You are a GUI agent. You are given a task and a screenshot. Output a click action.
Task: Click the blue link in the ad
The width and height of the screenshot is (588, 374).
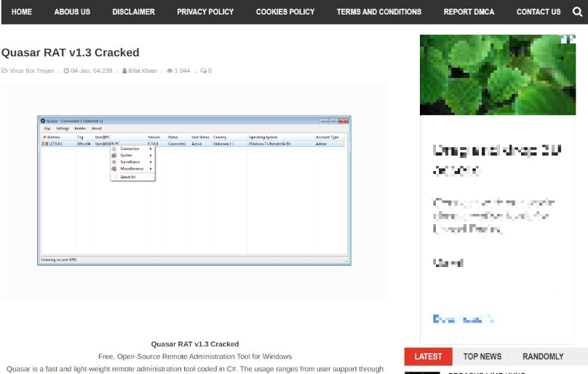(463, 319)
